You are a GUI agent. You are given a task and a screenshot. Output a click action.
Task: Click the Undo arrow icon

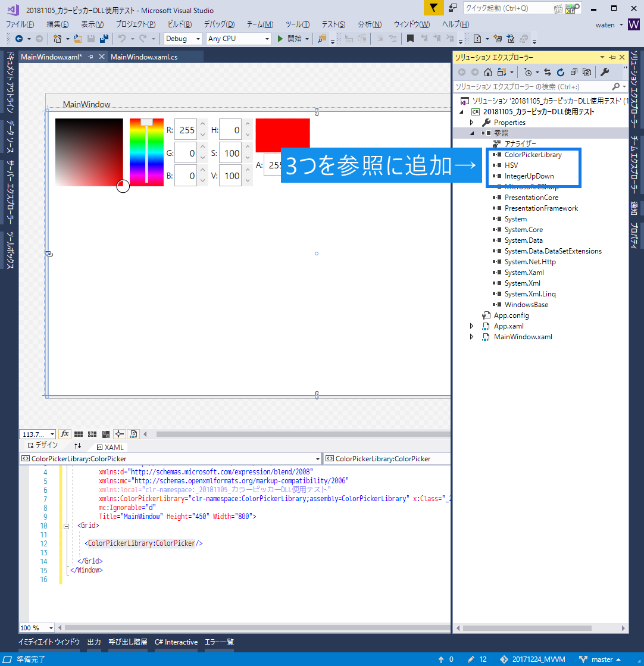[122, 39]
